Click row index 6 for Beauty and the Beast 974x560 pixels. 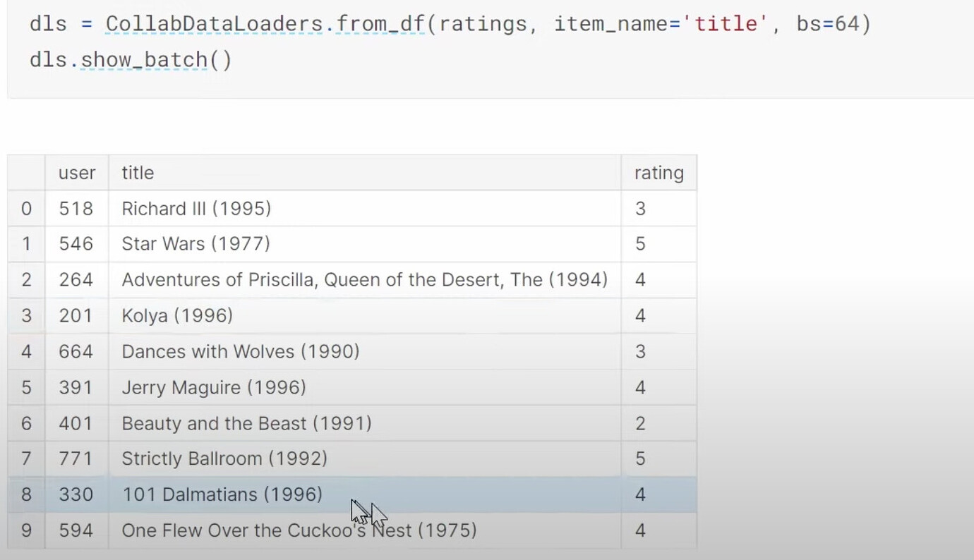[26, 423]
